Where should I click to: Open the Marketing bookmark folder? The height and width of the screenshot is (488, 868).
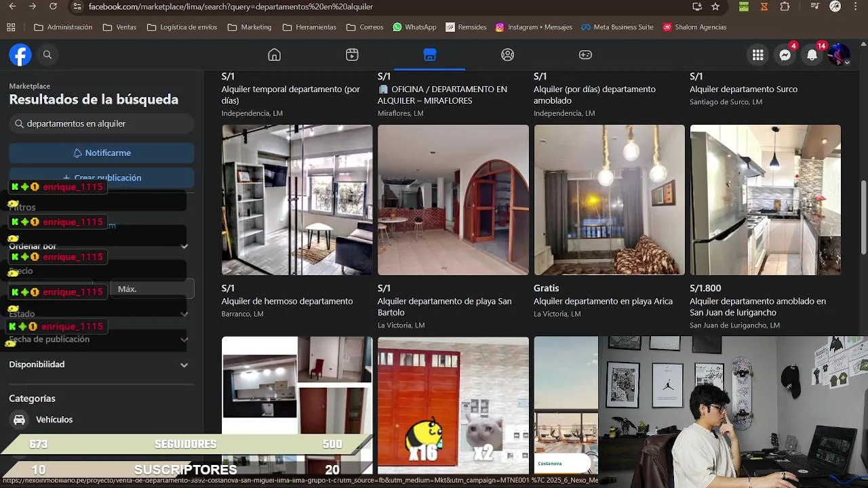[250, 27]
